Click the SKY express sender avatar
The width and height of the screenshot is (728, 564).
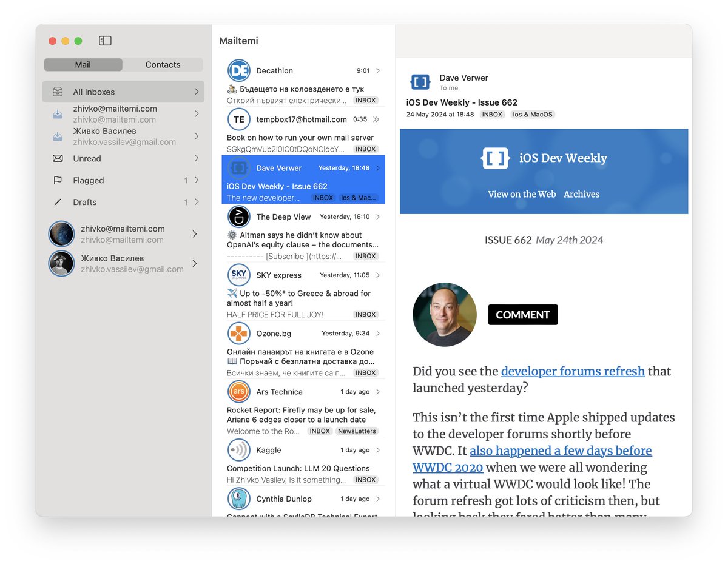click(239, 275)
